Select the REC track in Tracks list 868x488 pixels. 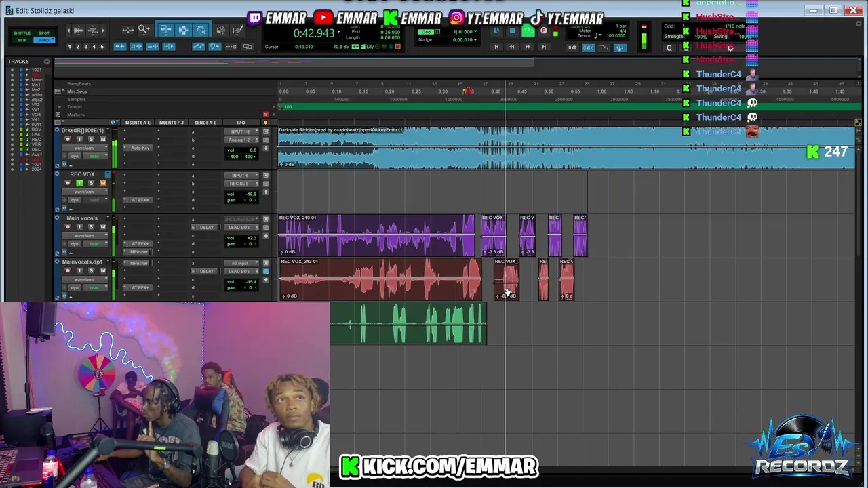pos(36,139)
